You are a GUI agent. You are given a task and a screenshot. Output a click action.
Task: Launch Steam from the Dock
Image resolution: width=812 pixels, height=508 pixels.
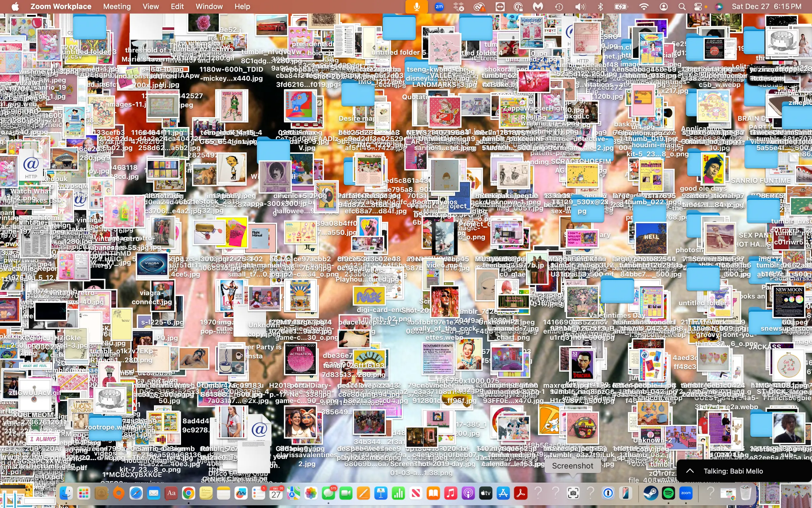pyautogui.click(x=650, y=493)
